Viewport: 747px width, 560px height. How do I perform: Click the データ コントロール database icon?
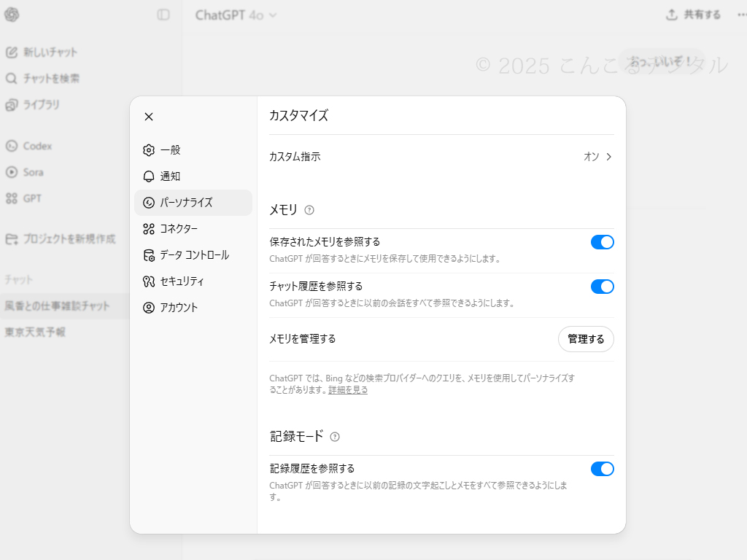pos(149,255)
